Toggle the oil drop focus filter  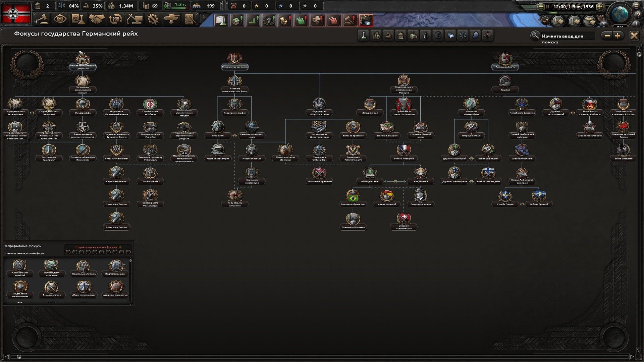(426, 36)
